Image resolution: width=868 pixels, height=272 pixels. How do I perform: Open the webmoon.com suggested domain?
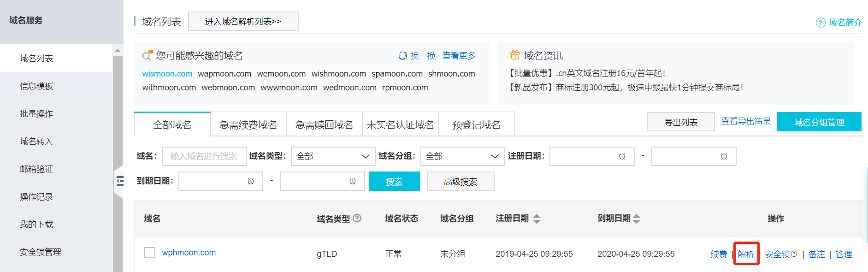[228, 88]
